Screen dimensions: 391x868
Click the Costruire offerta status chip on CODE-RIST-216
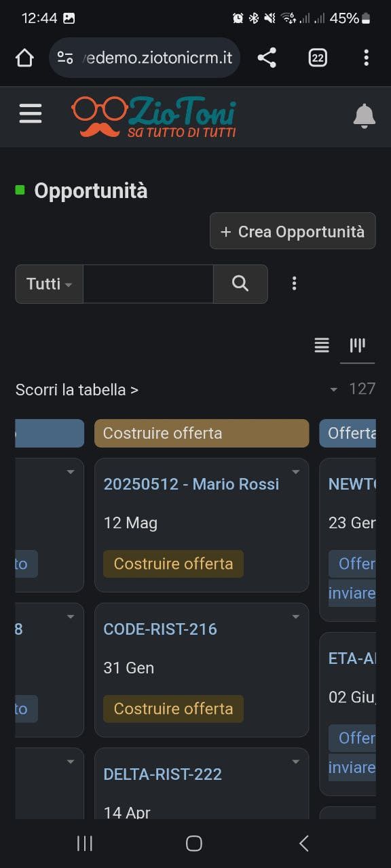pos(172,709)
